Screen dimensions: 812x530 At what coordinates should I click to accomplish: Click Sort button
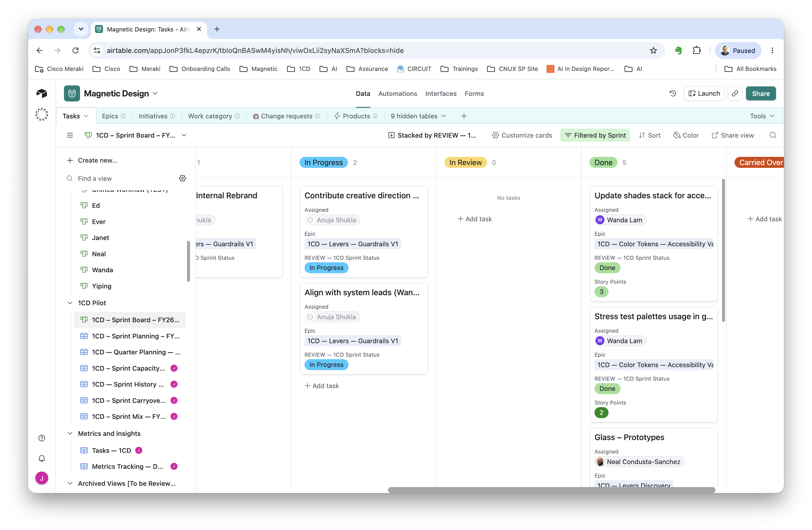click(649, 135)
